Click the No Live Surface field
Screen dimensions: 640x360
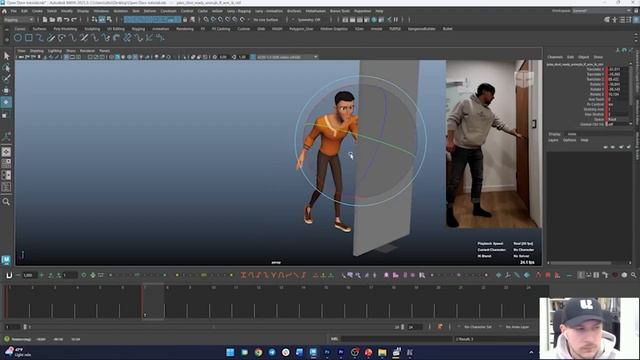(266, 20)
